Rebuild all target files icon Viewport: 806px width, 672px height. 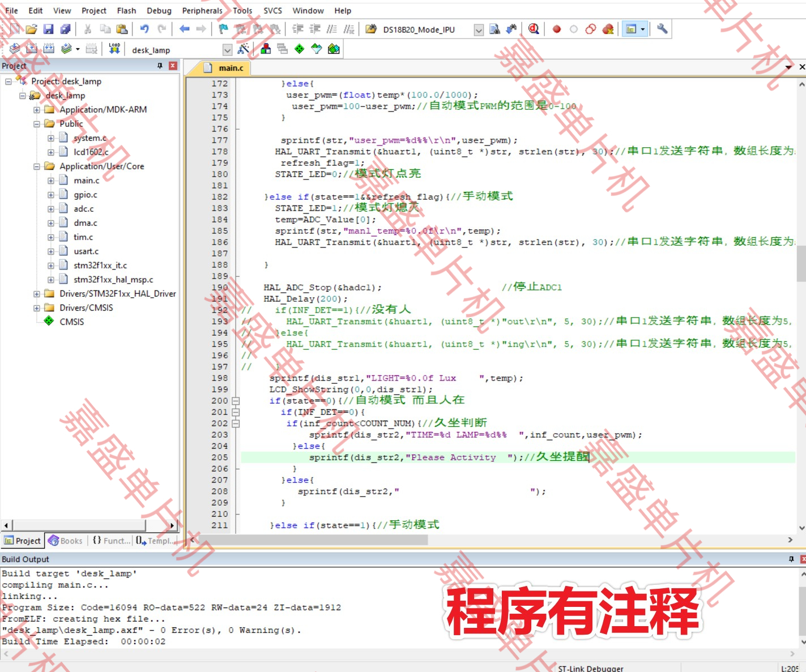click(x=49, y=49)
